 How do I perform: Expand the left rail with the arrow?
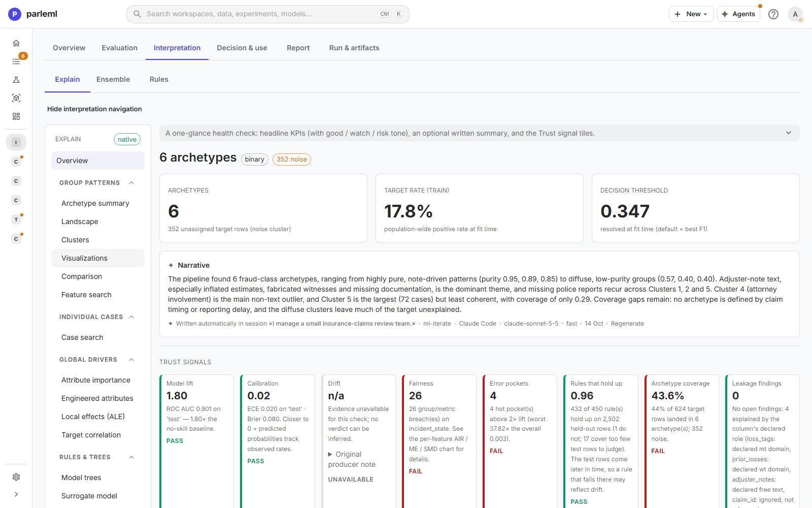pyautogui.click(x=16, y=494)
